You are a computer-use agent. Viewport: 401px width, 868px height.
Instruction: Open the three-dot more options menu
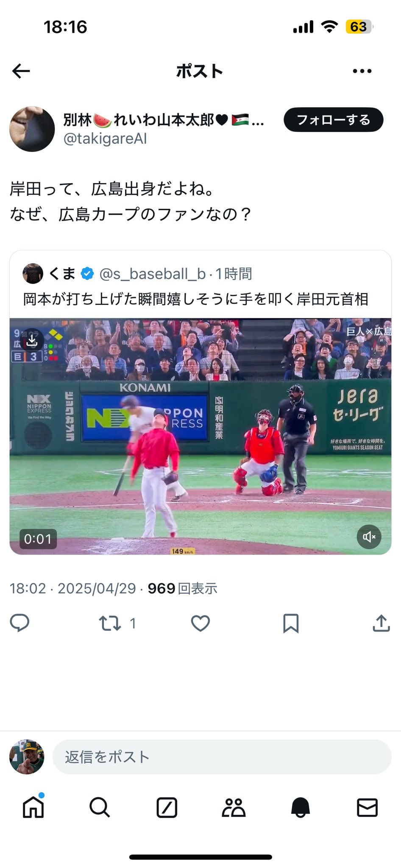[x=362, y=71]
